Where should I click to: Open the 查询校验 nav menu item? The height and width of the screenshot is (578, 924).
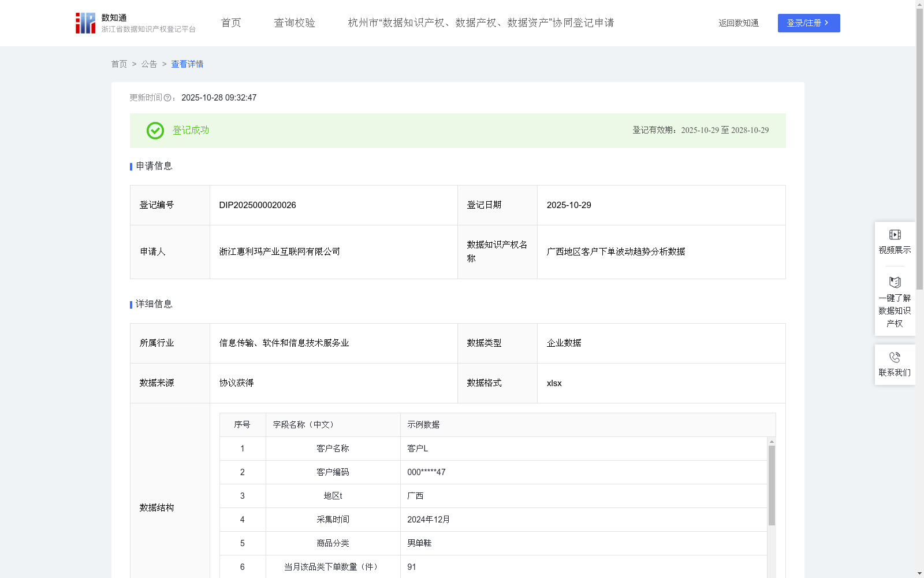(x=295, y=23)
